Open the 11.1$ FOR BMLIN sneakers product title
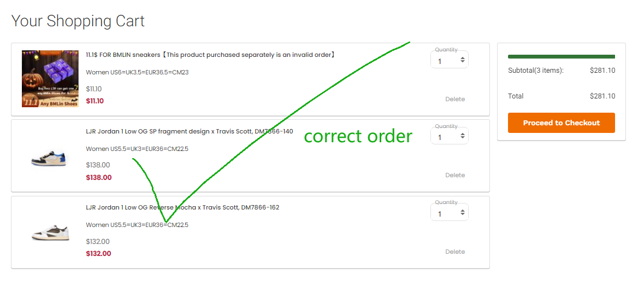The width and height of the screenshot is (644, 285). pos(210,55)
